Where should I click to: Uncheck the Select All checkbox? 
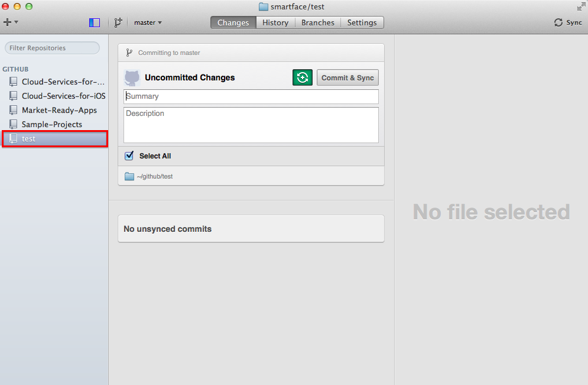129,156
